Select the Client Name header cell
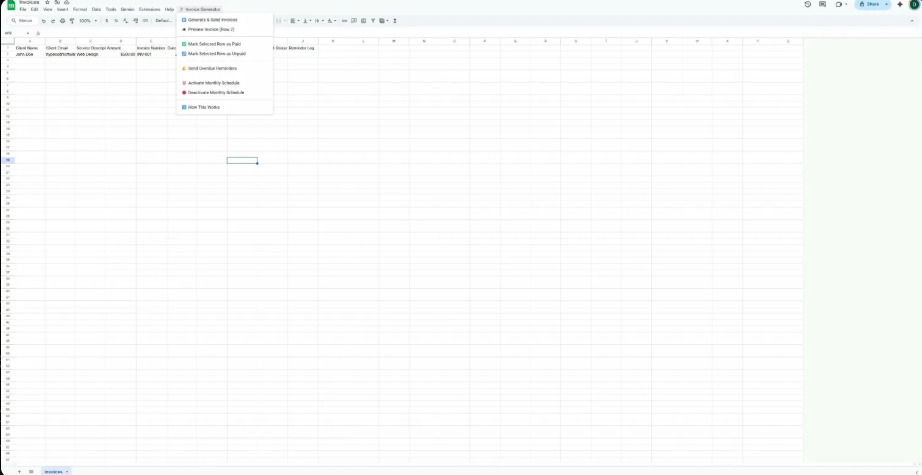Image resolution: width=922 pixels, height=475 pixels. [x=30, y=48]
